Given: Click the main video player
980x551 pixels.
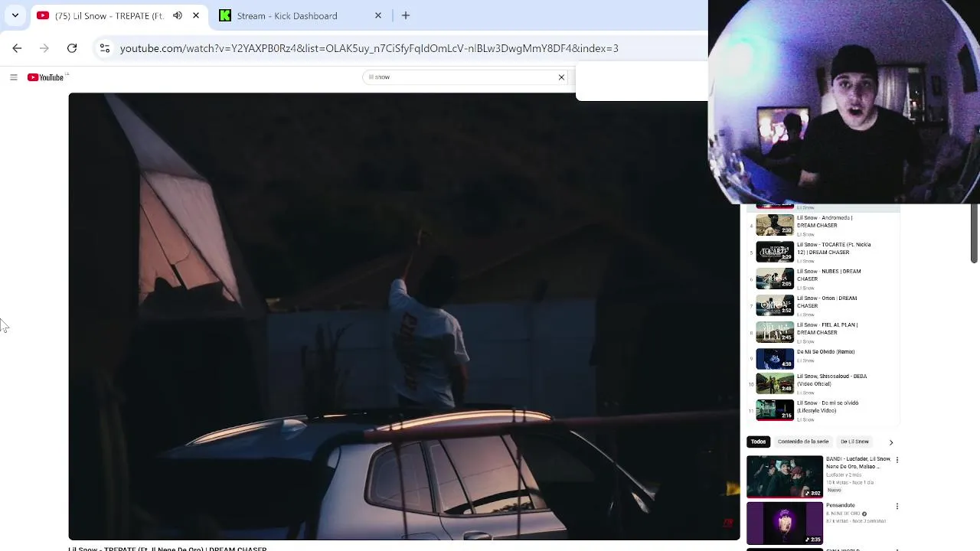Looking at the screenshot, I should point(404,316).
